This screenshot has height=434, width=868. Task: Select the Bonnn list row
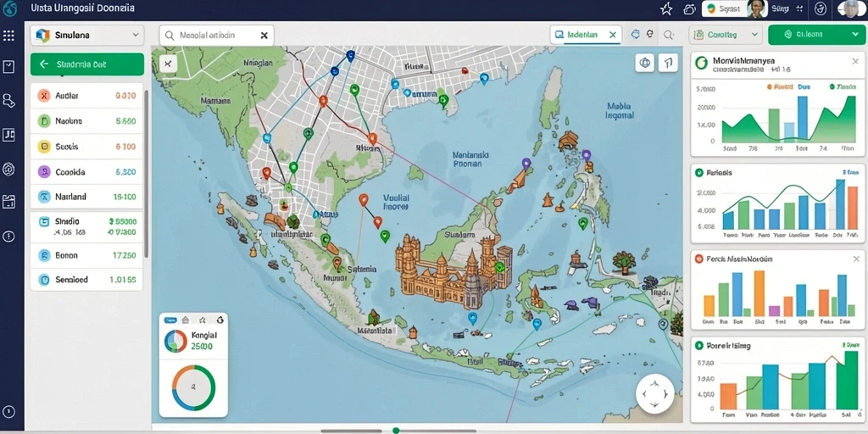(87, 256)
